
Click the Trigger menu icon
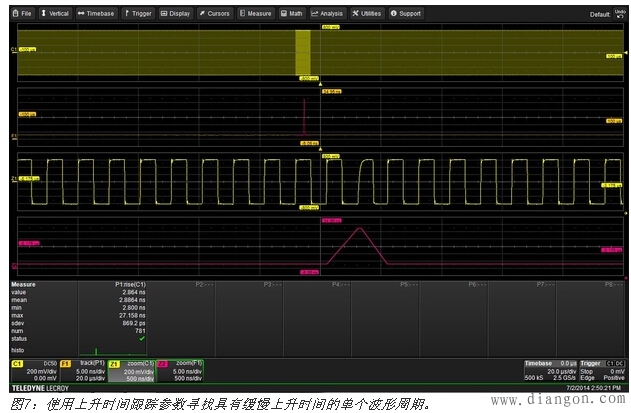click(x=137, y=14)
